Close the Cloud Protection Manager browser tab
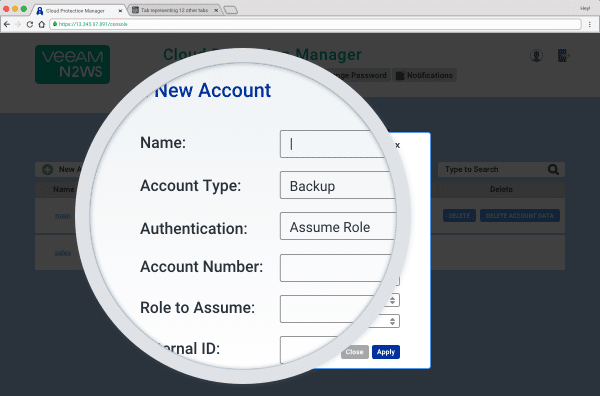This screenshot has width=600, height=396. tap(120, 11)
